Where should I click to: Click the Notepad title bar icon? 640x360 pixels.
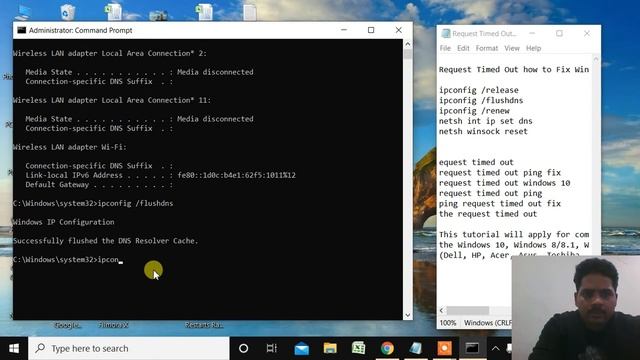(x=446, y=33)
